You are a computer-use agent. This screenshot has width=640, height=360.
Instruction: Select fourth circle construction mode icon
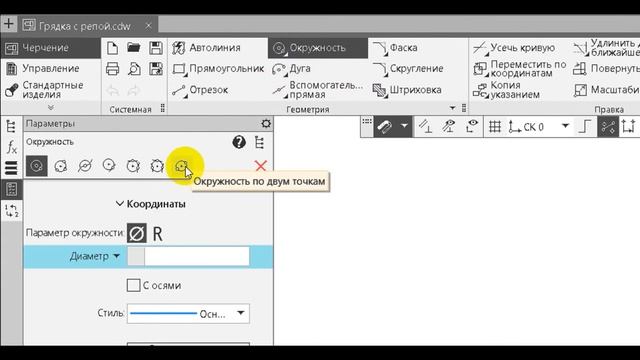[x=109, y=165]
